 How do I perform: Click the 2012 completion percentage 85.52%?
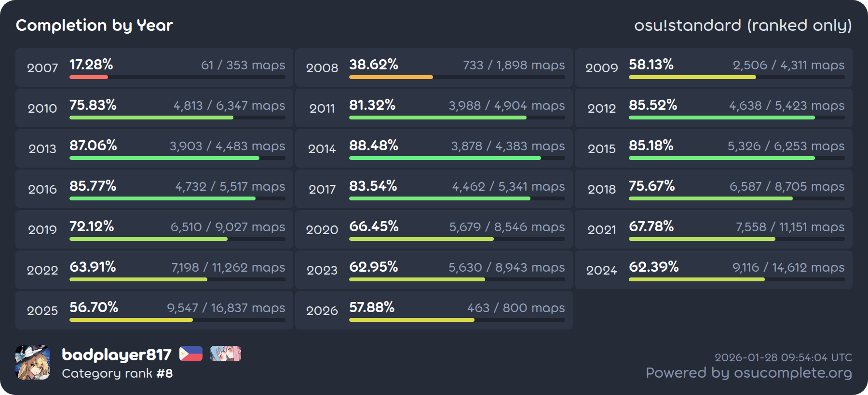[653, 105]
